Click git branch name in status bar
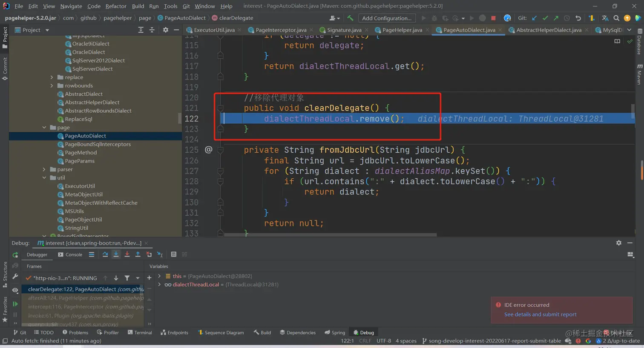 click(x=491, y=341)
